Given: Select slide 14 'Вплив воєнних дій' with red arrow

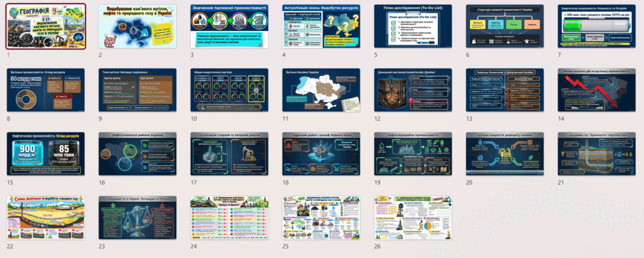Looking at the screenshot, I should tap(597, 90).
